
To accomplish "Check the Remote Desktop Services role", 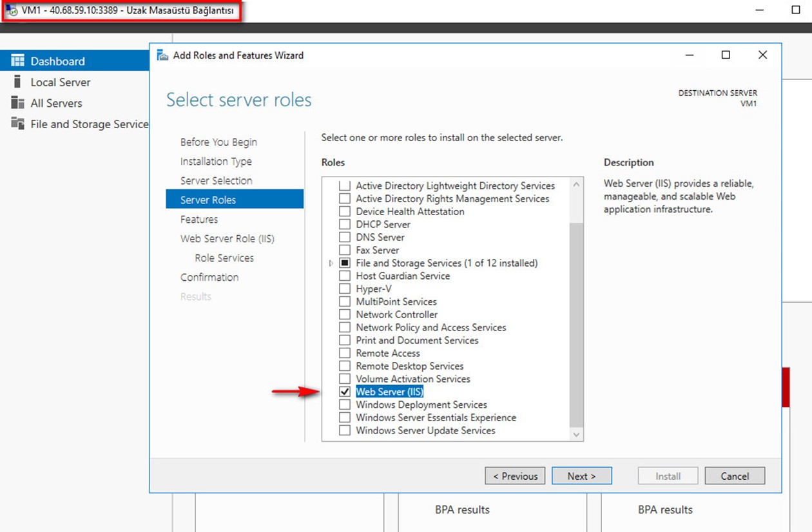I will (x=345, y=366).
